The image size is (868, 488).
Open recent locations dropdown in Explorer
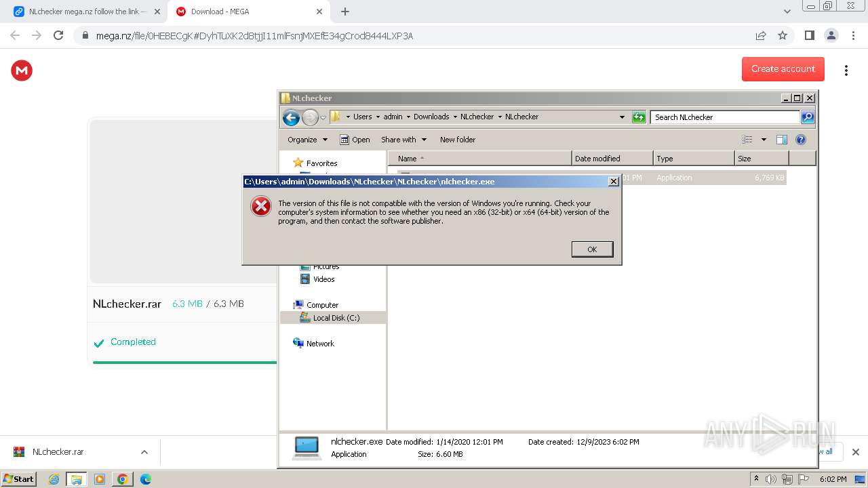[323, 117]
